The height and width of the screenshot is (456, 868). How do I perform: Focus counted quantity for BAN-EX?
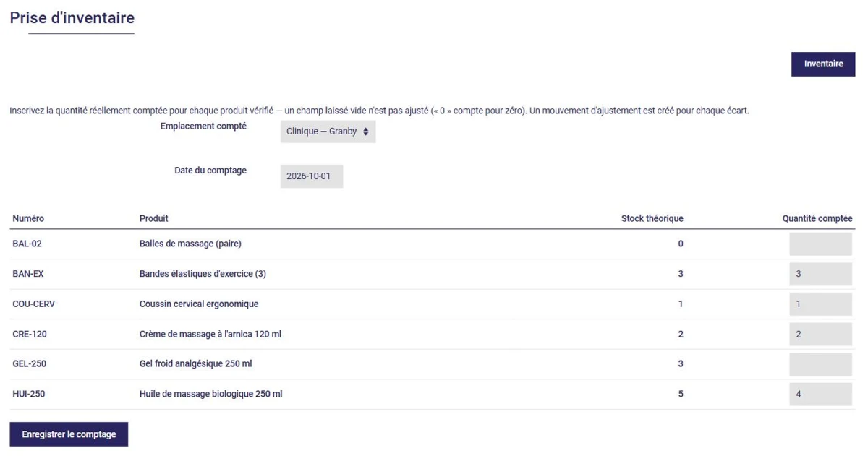point(820,274)
